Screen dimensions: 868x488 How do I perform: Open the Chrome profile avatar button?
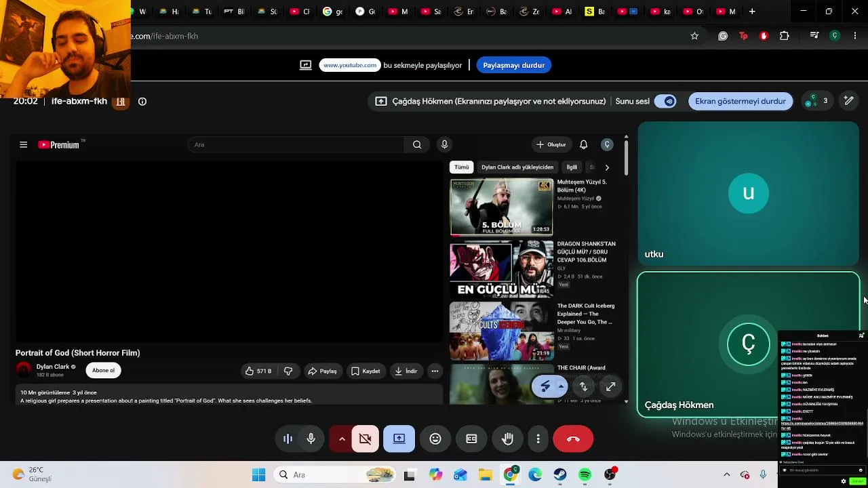(x=835, y=36)
